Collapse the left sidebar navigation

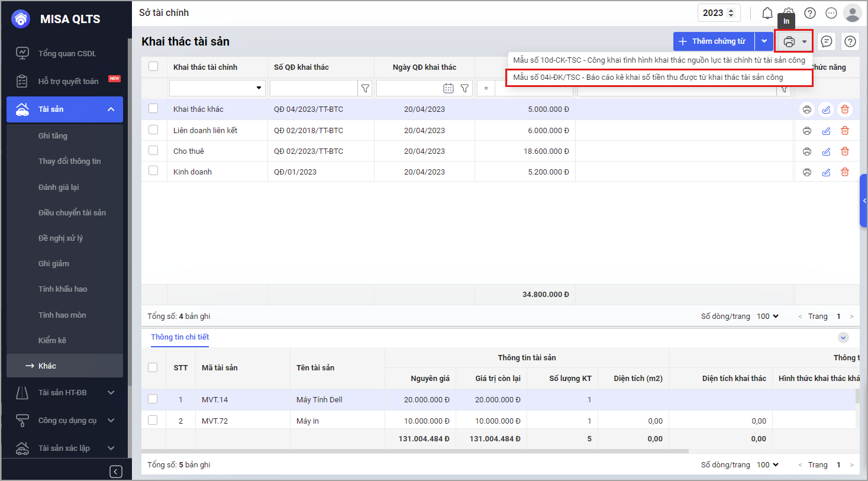(116, 472)
